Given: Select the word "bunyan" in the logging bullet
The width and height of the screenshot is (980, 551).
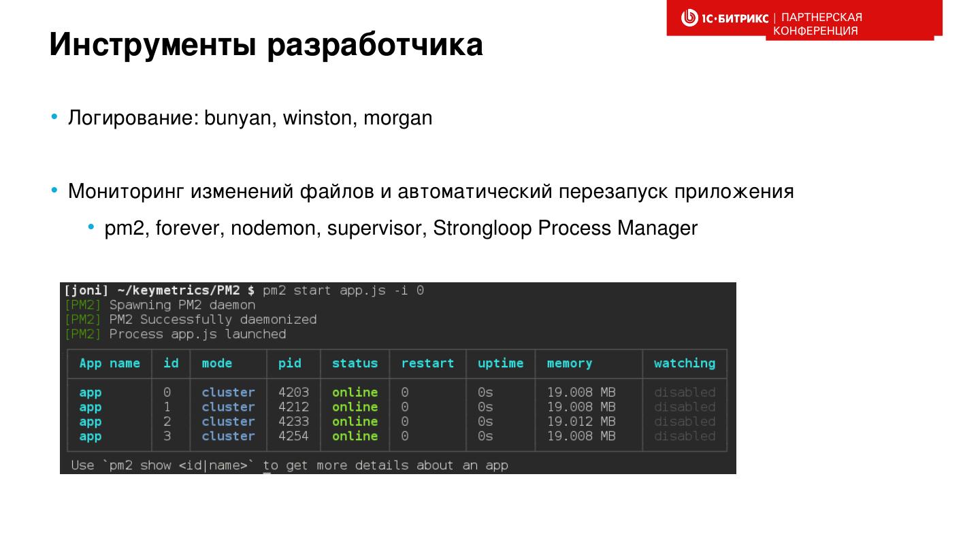Looking at the screenshot, I should click(238, 118).
